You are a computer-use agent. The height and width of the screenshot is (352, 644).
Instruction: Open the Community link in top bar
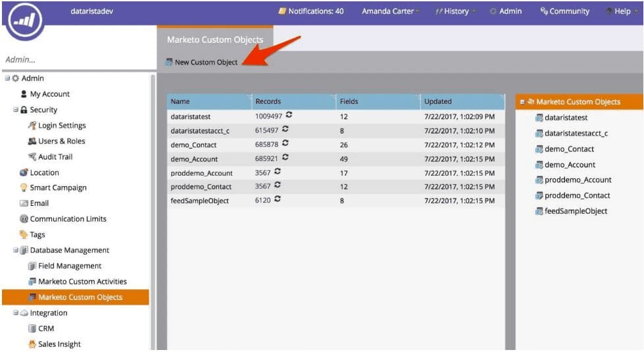pyautogui.click(x=564, y=11)
